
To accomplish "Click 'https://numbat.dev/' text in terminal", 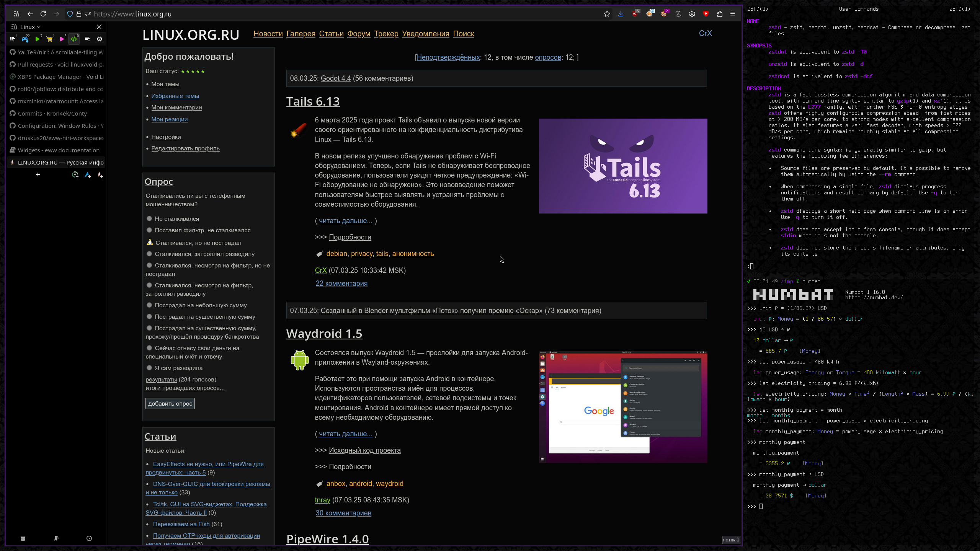I will point(874,297).
